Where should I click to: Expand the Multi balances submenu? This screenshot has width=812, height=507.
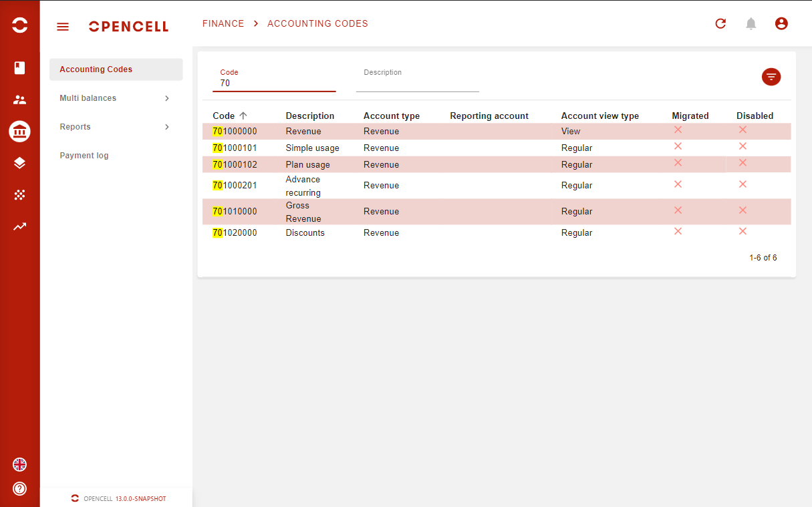click(x=116, y=98)
